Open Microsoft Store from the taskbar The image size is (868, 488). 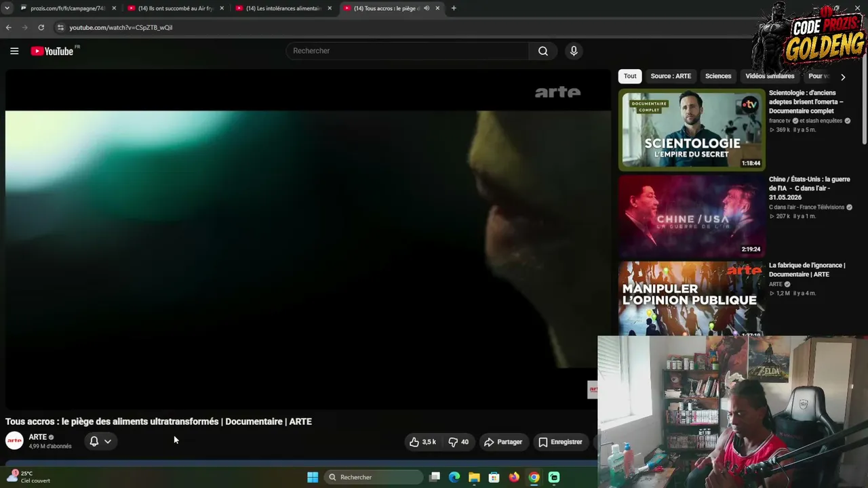494,477
